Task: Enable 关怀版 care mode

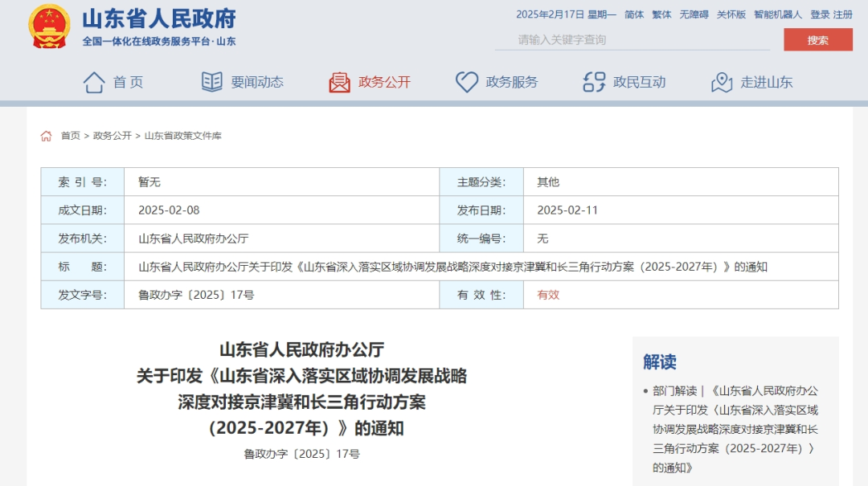Action: [731, 14]
